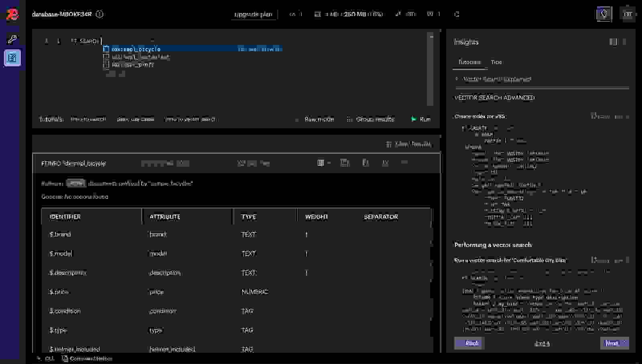Click the Upgrade plan button
The image size is (642, 364).
coord(254,14)
